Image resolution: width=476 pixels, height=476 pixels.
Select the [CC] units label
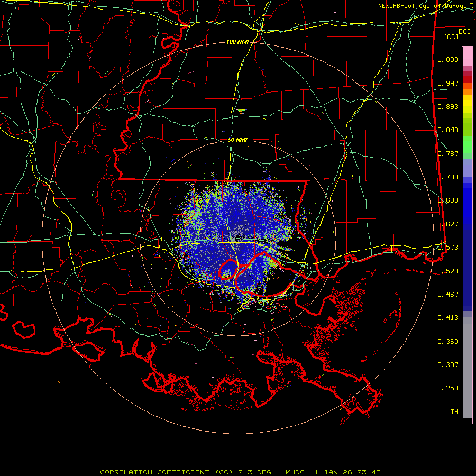pos(452,36)
